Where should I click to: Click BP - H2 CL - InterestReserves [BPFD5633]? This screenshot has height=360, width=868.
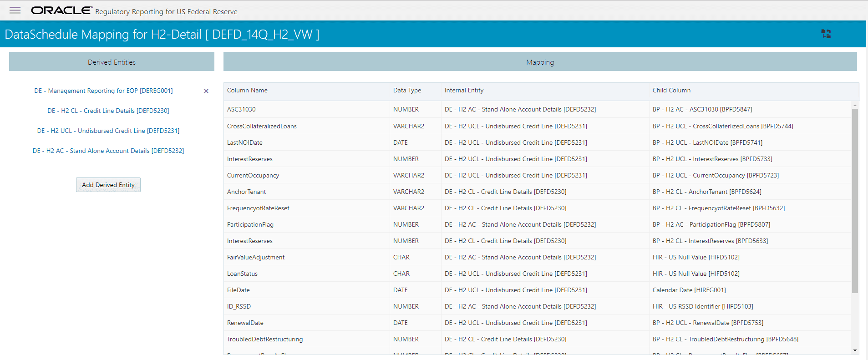pyautogui.click(x=710, y=241)
